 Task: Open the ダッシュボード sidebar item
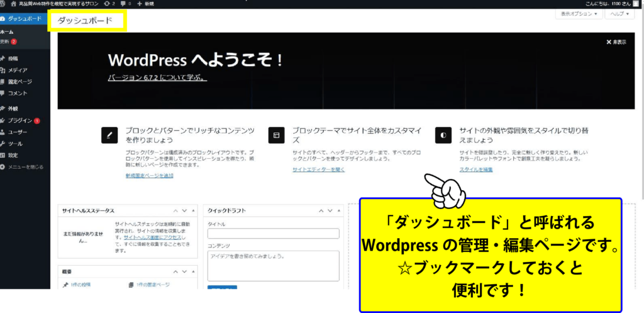[25, 19]
